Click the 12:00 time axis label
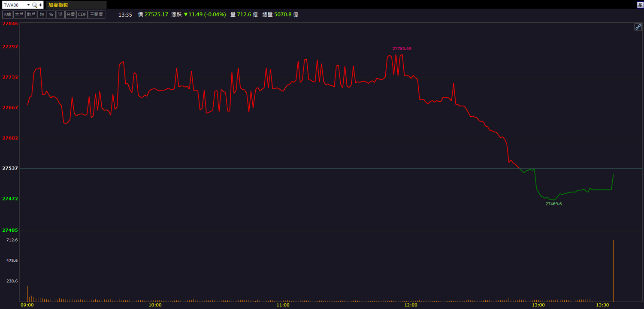644x309 pixels. click(x=411, y=305)
